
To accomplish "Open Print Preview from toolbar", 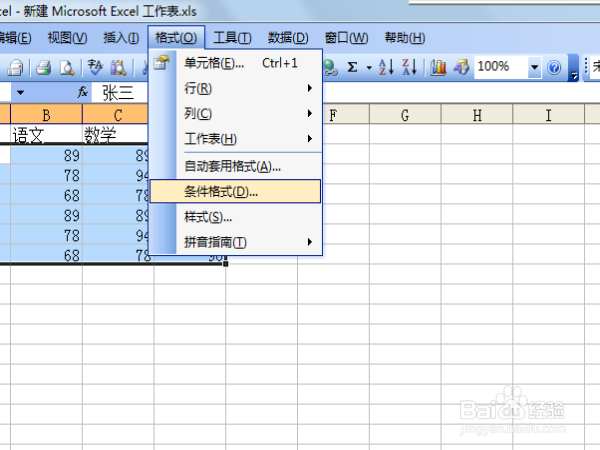I will [67, 68].
